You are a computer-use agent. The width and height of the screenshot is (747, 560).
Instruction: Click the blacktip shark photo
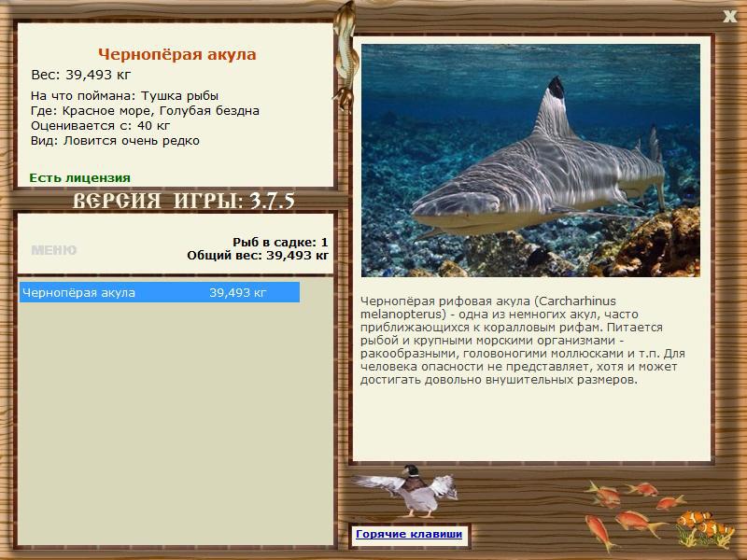(x=530, y=161)
